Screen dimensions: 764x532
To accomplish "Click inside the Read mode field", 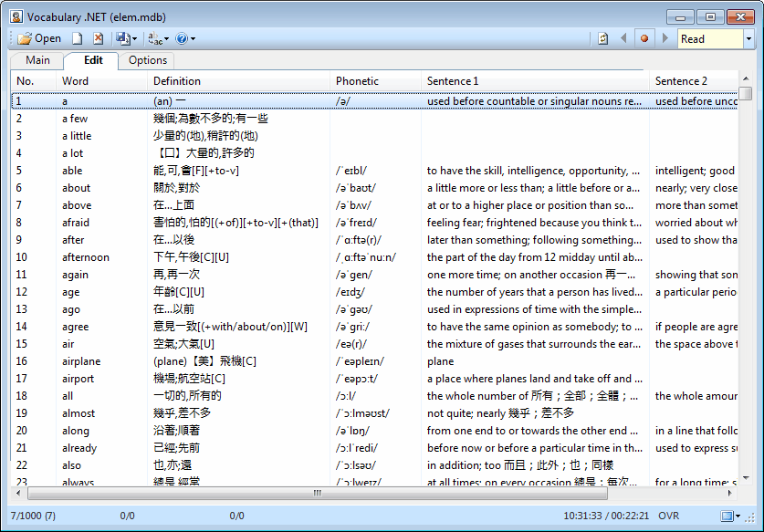I will click(710, 39).
